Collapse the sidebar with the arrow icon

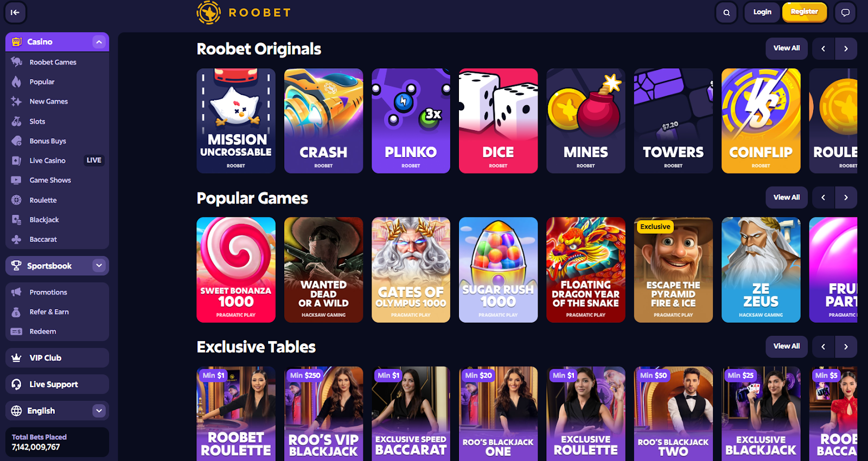click(x=15, y=12)
